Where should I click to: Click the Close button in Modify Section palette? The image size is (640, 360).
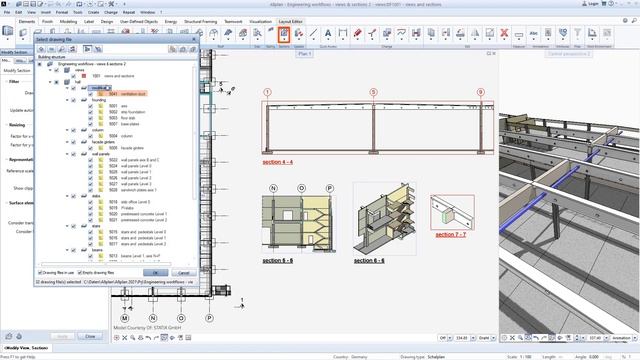90,336
